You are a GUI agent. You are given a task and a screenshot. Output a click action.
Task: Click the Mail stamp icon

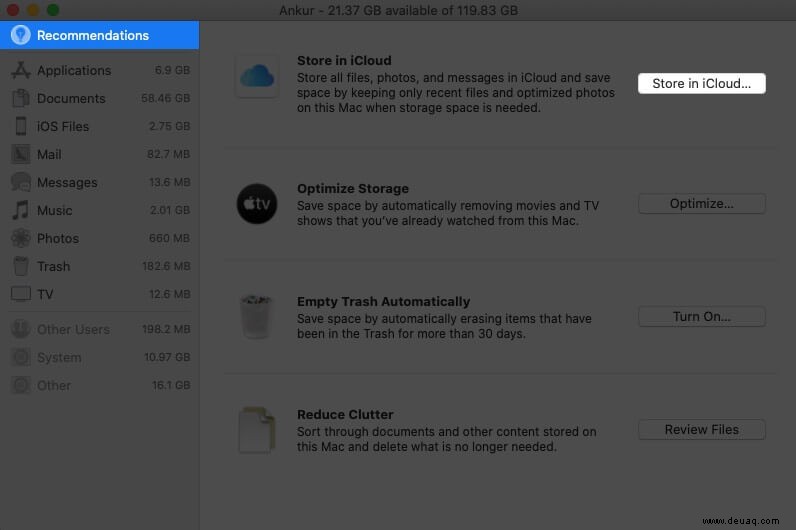[x=21, y=154]
